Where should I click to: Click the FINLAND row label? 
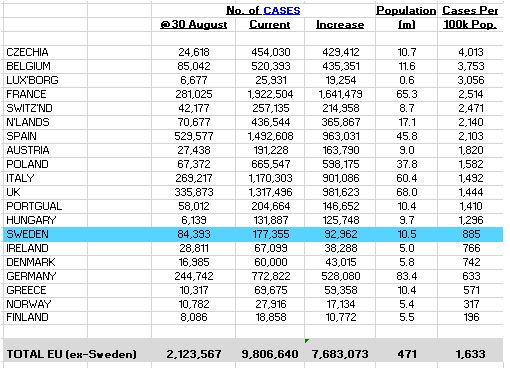pyautogui.click(x=27, y=317)
